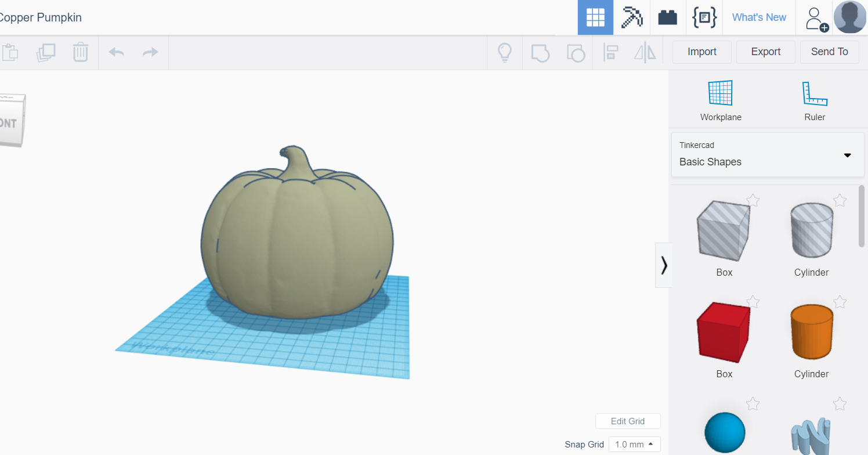Toggle the Show All lightbulb icon

point(505,52)
